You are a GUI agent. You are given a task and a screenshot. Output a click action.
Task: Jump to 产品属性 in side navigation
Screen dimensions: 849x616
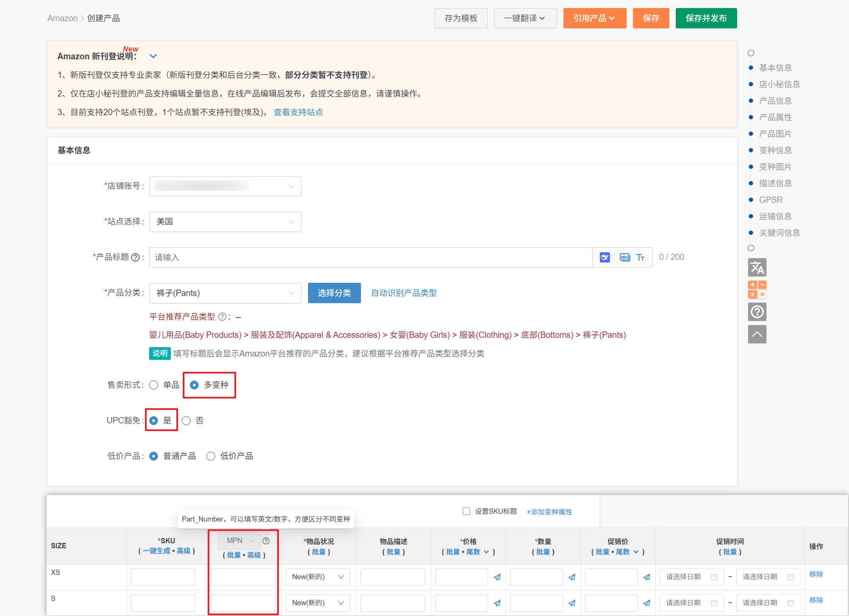[x=775, y=117]
